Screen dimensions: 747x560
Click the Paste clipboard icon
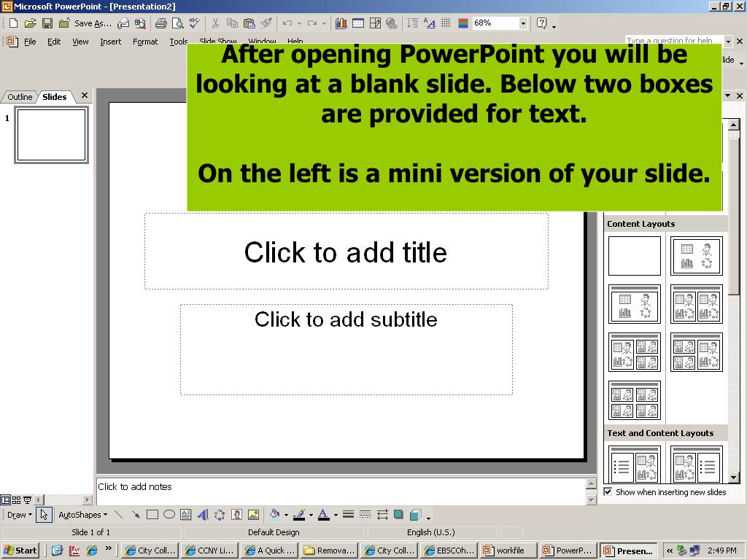click(x=249, y=23)
